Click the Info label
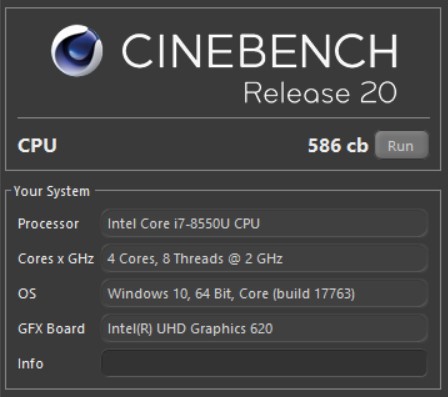Image resolution: width=448 pixels, height=397 pixels. 30,363
